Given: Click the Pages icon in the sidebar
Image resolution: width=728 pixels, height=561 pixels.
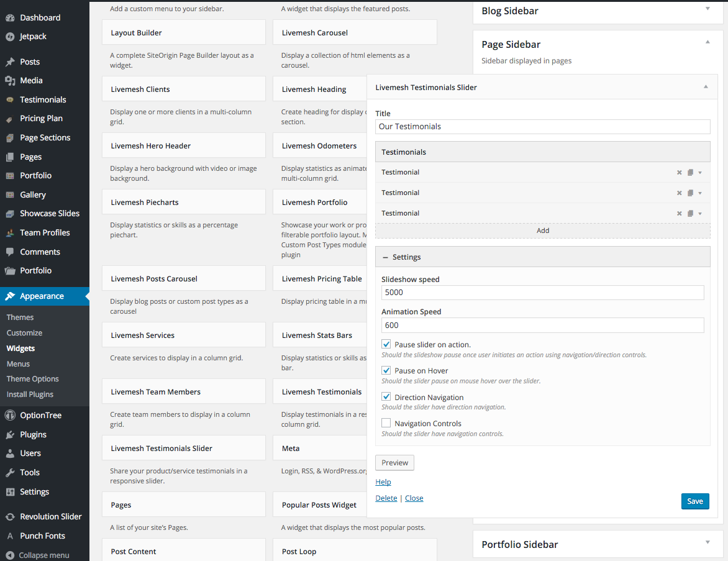Looking at the screenshot, I should point(10,157).
